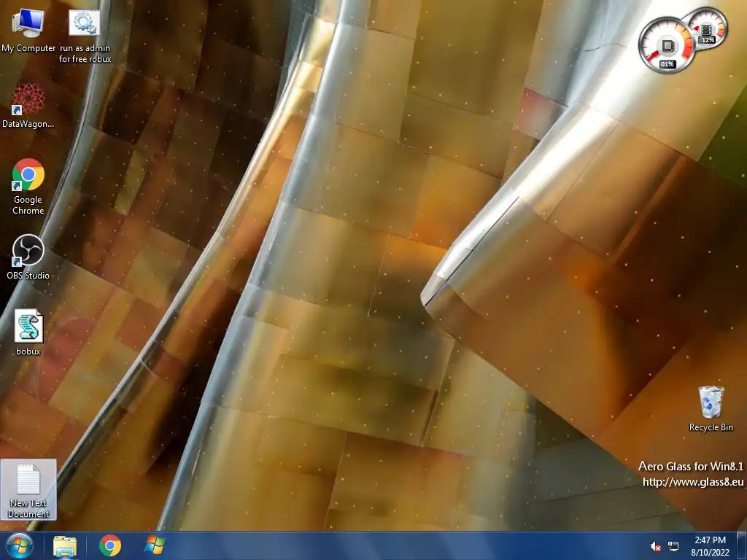Select the DataWagon shortcut icon
747x560 pixels.
[28, 106]
